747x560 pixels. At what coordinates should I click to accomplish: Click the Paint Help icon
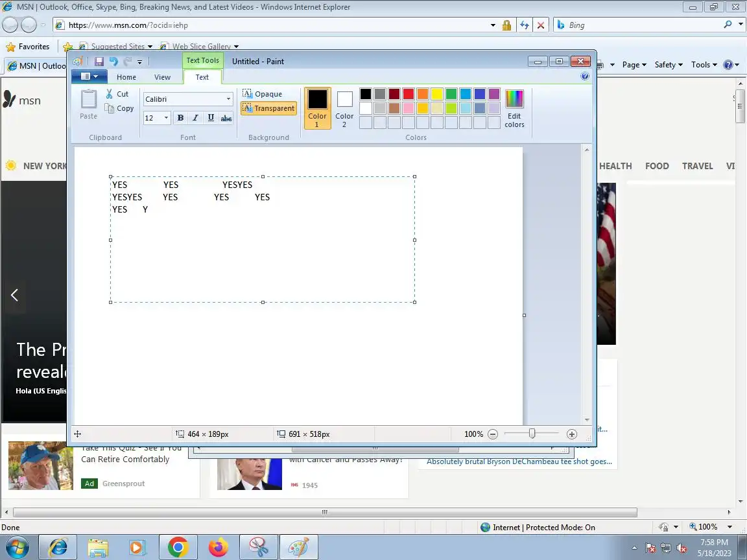tap(585, 76)
